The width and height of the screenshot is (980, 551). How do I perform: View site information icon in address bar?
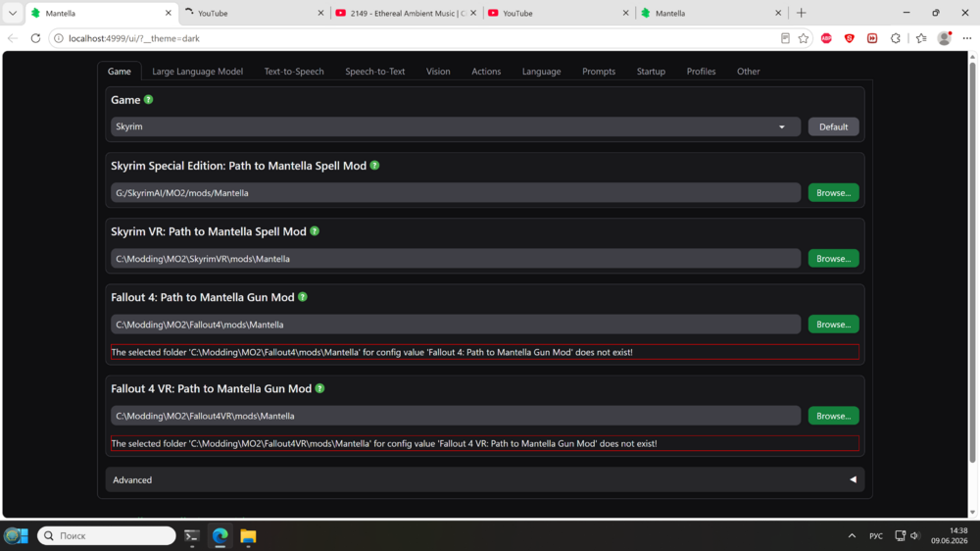pyautogui.click(x=58, y=38)
